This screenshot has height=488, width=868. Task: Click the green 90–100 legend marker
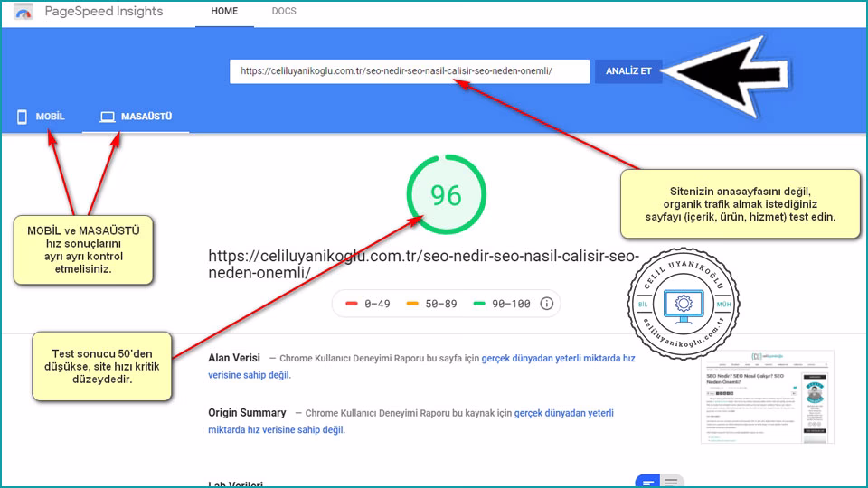tap(479, 304)
